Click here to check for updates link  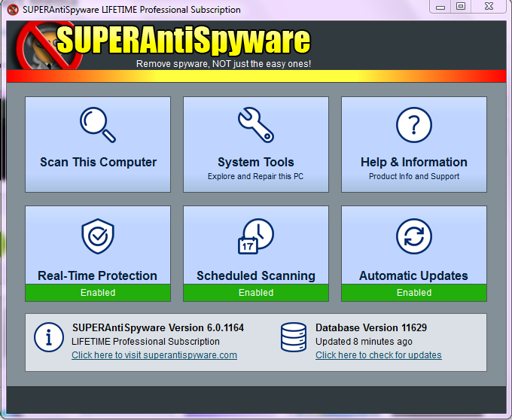click(x=379, y=355)
